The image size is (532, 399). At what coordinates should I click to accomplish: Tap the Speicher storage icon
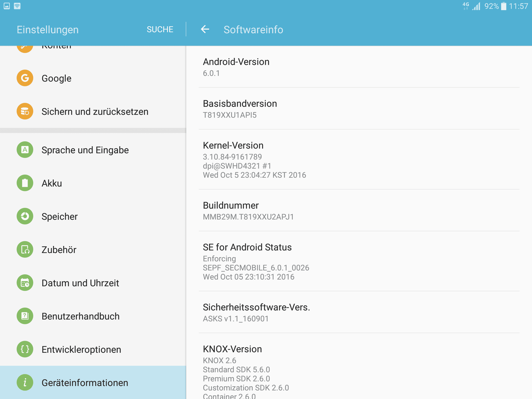[x=25, y=216]
